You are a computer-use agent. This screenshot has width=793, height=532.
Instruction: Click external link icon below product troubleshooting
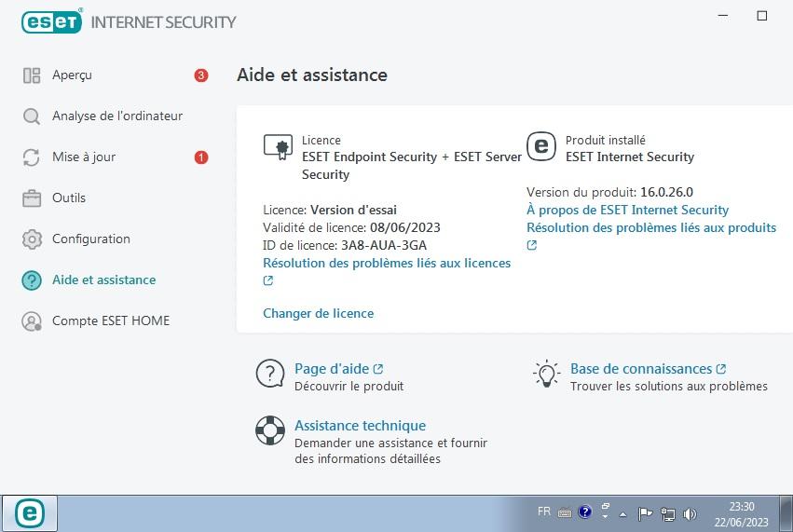click(x=531, y=245)
